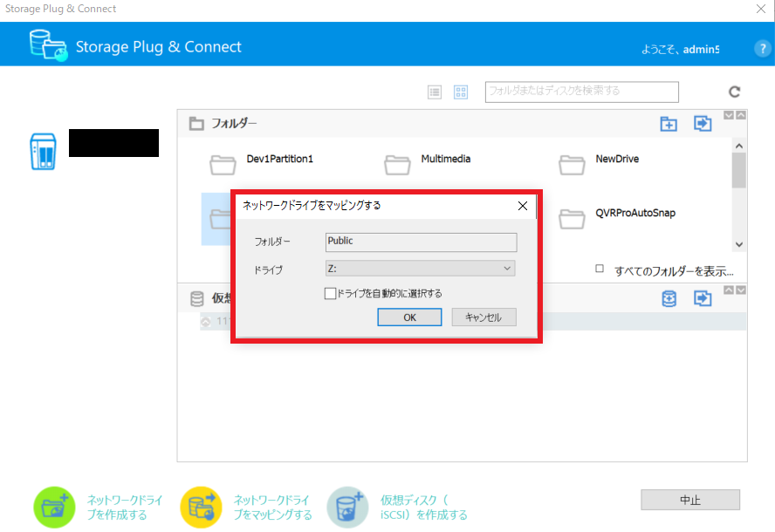Click the ようこそ admin welcome text

pos(680,50)
